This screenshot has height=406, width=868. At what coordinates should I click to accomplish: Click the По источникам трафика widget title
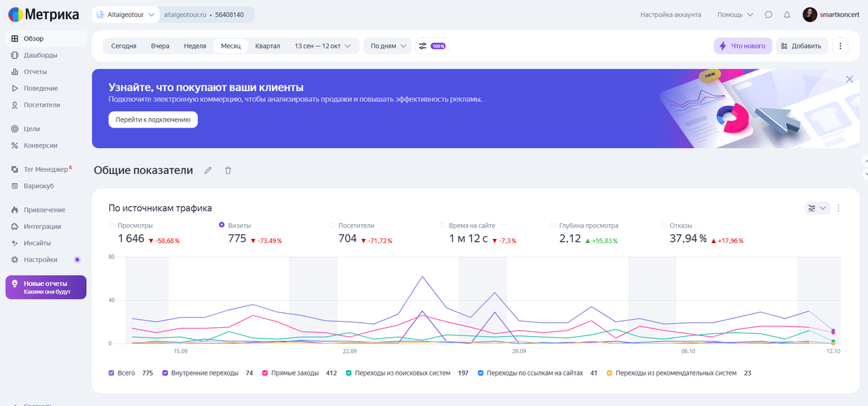click(x=160, y=208)
